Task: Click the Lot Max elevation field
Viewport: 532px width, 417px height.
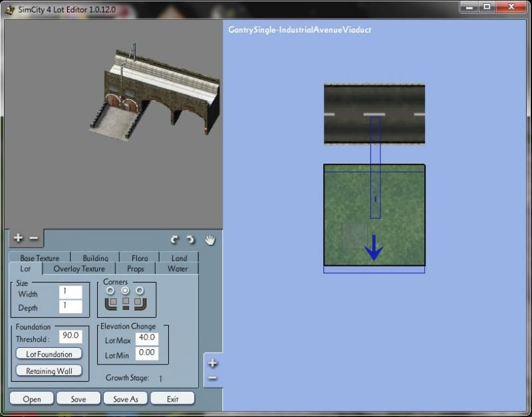Action: coord(147,339)
